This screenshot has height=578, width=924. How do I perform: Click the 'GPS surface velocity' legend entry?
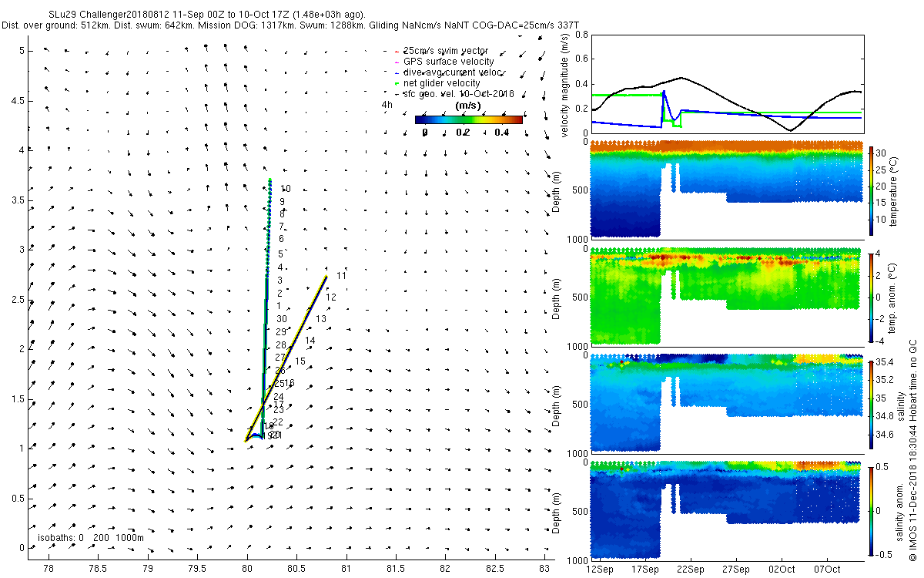(x=450, y=61)
